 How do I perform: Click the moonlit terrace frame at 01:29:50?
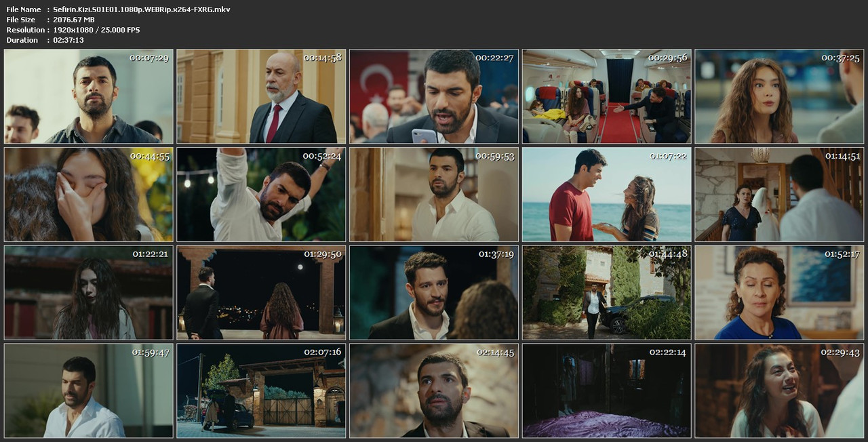261,293
